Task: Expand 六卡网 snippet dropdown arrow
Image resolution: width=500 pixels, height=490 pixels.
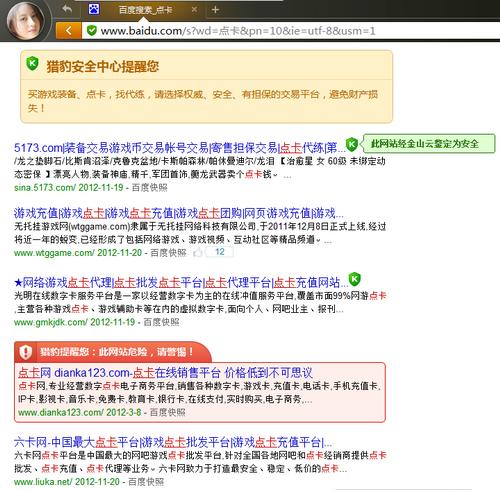Action: [153, 469]
